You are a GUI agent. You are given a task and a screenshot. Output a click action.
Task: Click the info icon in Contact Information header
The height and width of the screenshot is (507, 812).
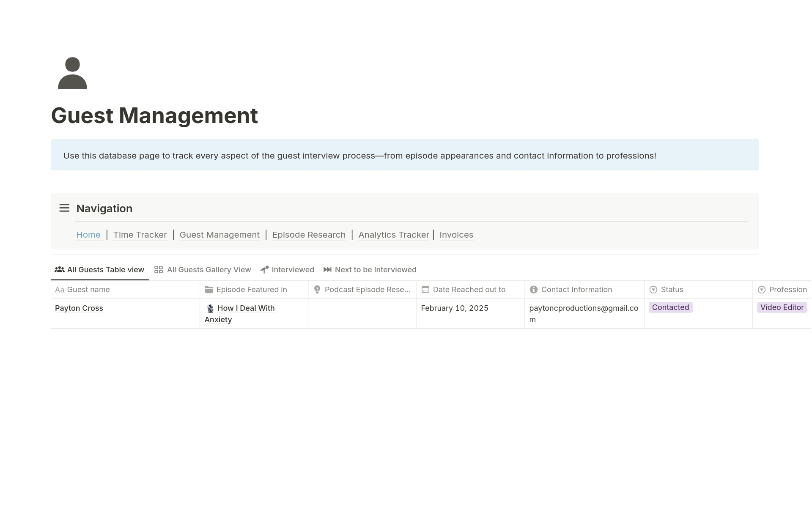[x=534, y=290]
